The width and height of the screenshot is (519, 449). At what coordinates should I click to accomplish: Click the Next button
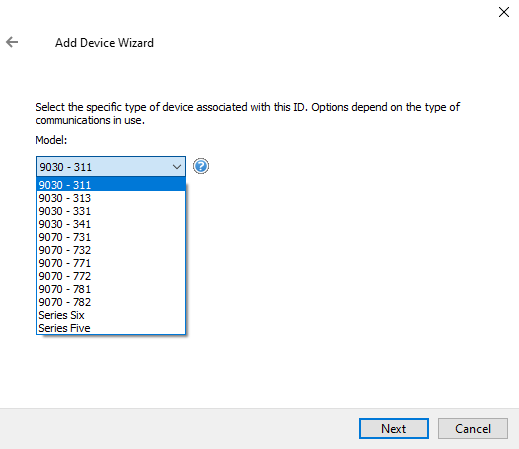coord(394,429)
